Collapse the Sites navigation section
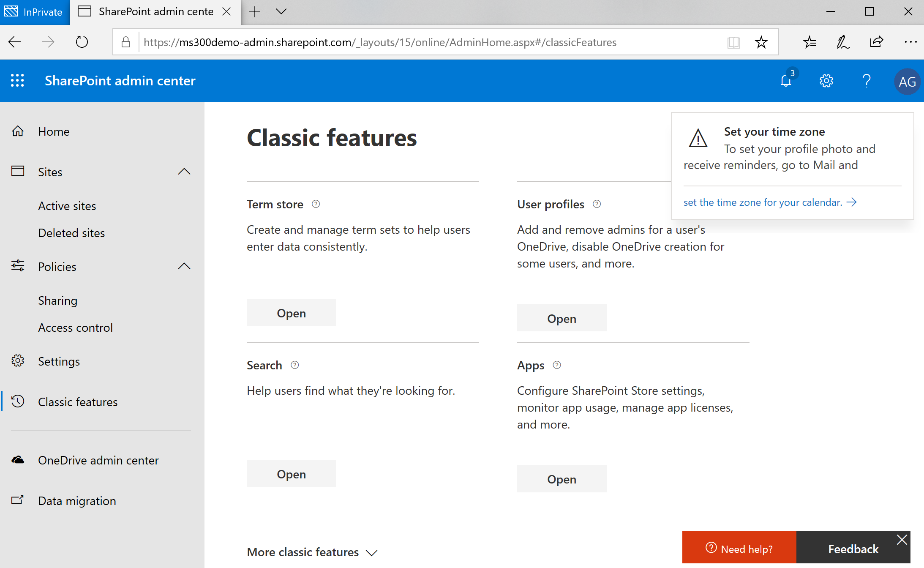This screenshot has width=924, height=568. pos(184,172)
